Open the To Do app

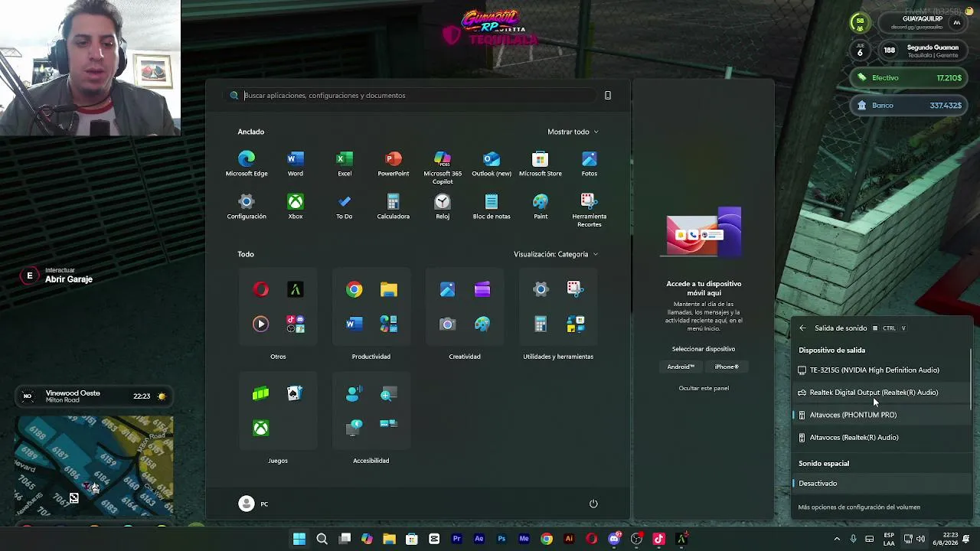345,207
